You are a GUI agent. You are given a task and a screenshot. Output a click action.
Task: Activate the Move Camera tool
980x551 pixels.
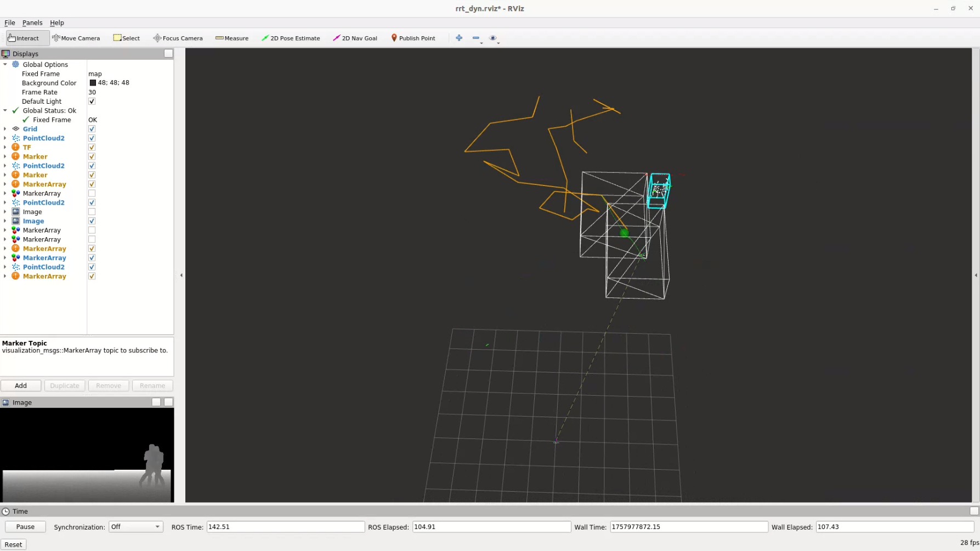(x=76, y=38)
